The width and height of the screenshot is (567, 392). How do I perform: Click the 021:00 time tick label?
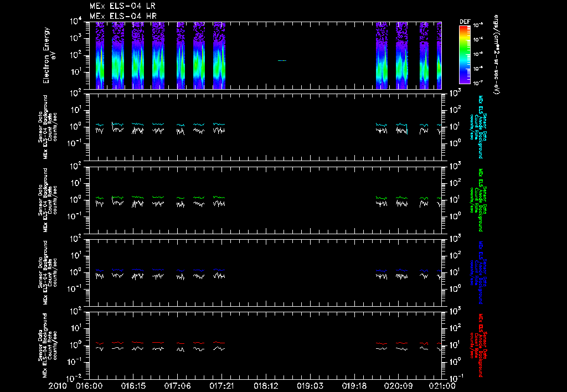[x=442, y=386]
